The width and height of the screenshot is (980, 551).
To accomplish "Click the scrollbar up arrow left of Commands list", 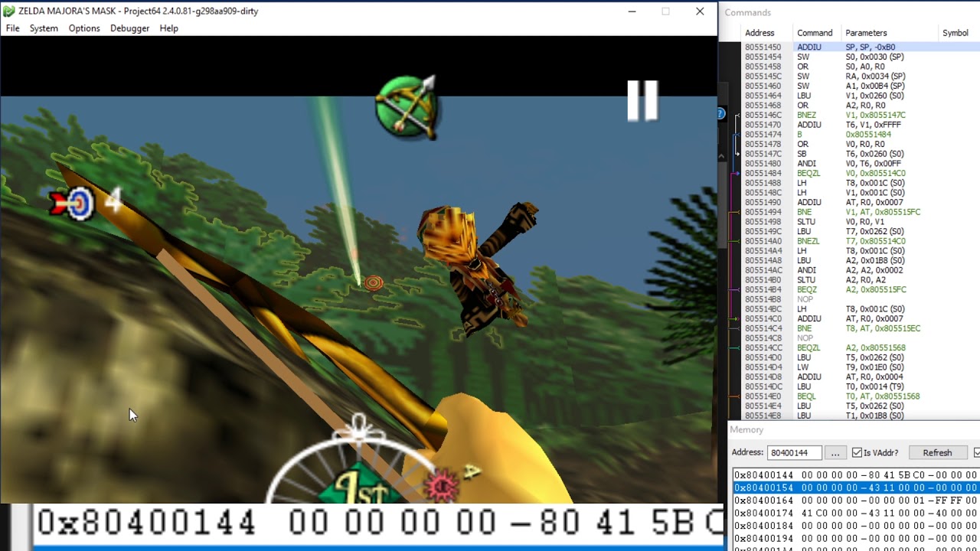I will point(721,156).
